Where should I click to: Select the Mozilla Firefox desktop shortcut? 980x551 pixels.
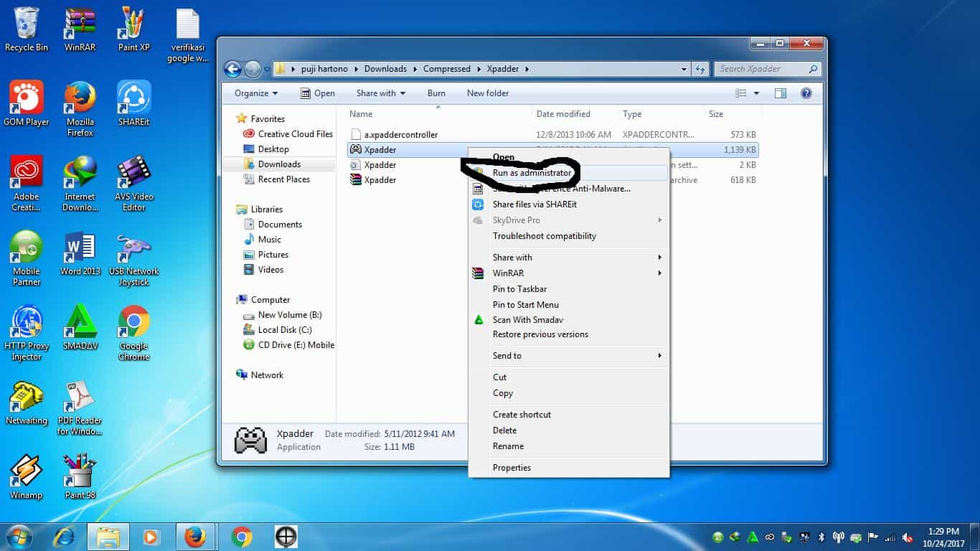pyautogui.click(x=80, y=109)
